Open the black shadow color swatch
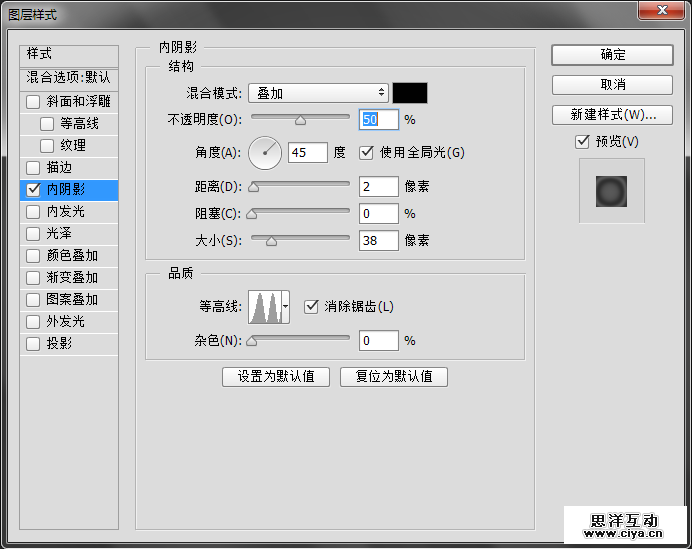 (410, 93)
